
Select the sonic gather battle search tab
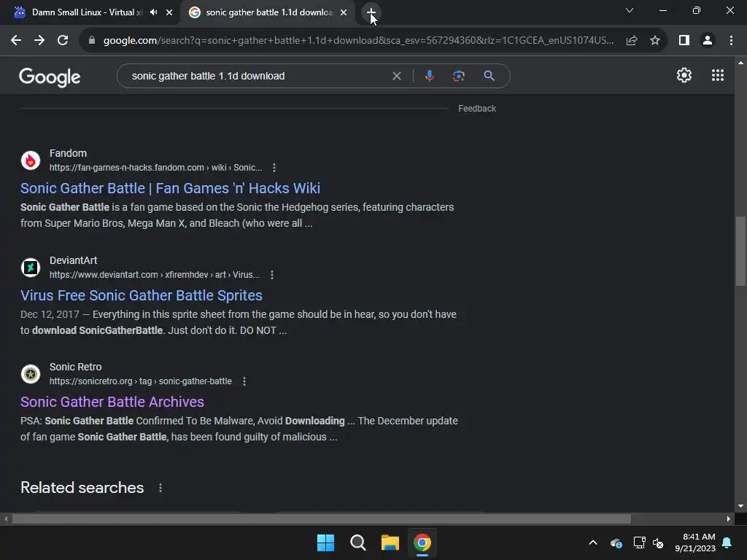[269, 12]
